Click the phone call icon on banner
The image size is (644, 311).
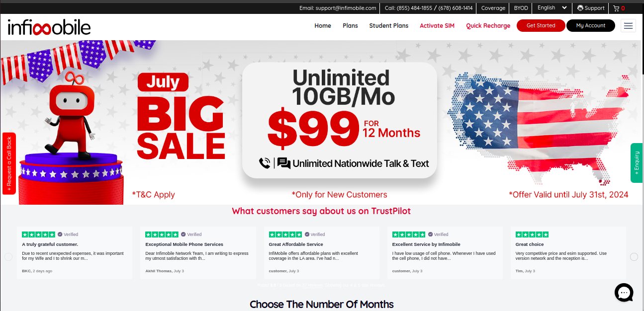[265, 163]
